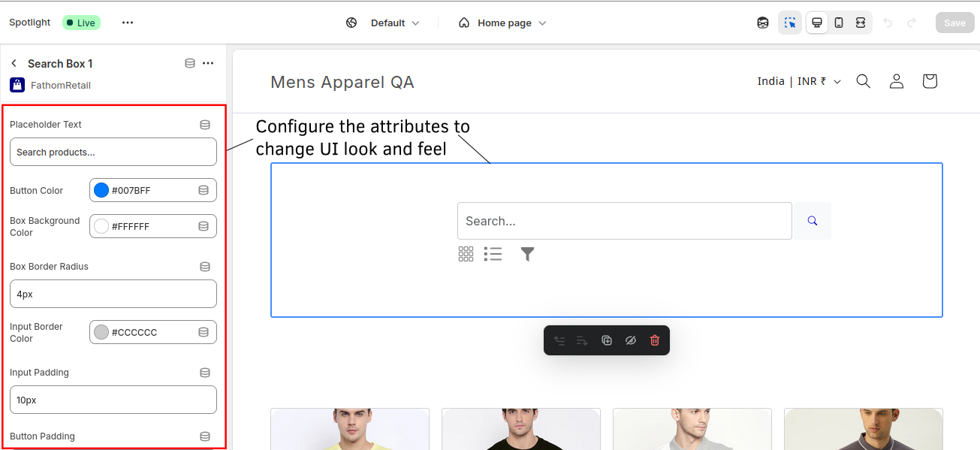Viewport: 980px width, 450px height.
Task: Hide the search box using eye-slash icon
Action: (631, 340)
